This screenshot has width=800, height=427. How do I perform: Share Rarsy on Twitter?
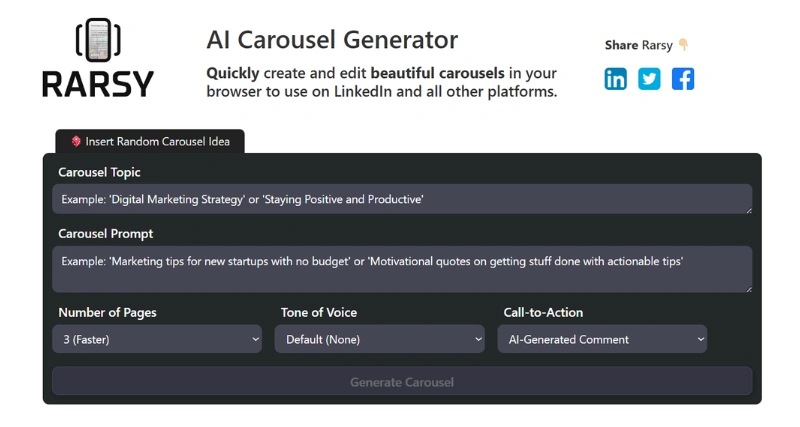649,79
